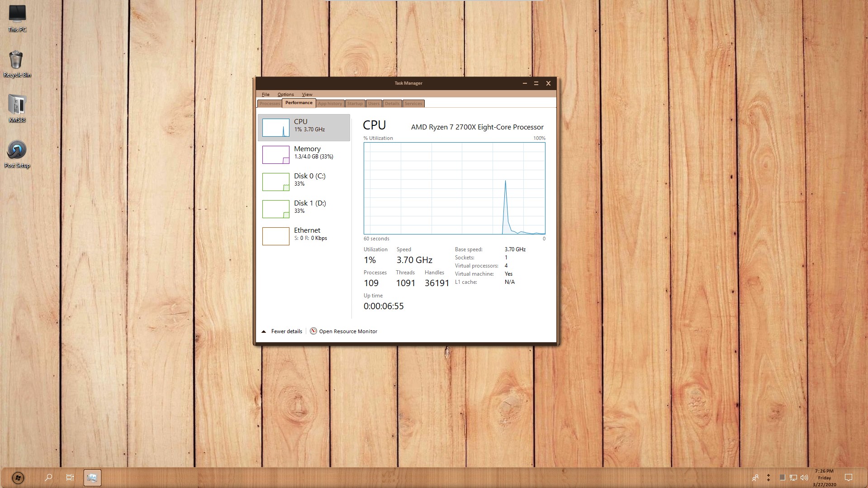Image resolution: width=868 pixels, height=488 pixels.
Task: Close the Task Manager window
Action: (x=548, y=83)
